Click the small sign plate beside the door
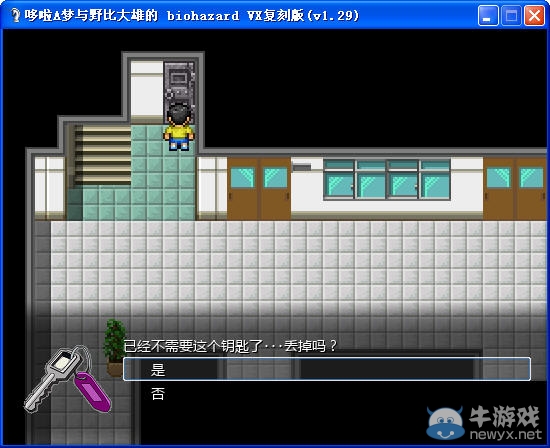 tap(301, 167)
